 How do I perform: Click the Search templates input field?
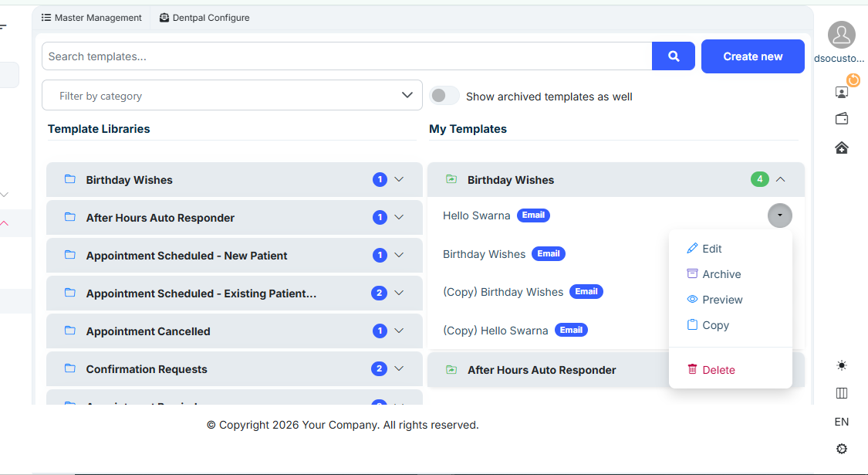pos(347,56)
